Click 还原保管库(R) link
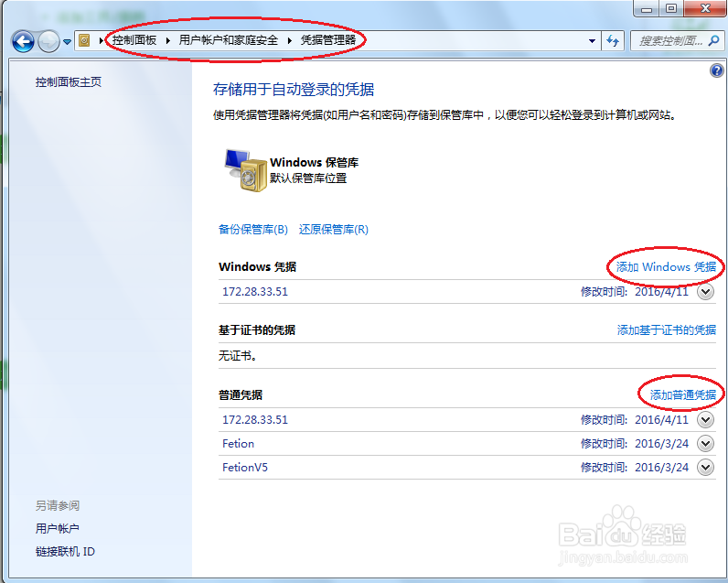 pos(333,230)
